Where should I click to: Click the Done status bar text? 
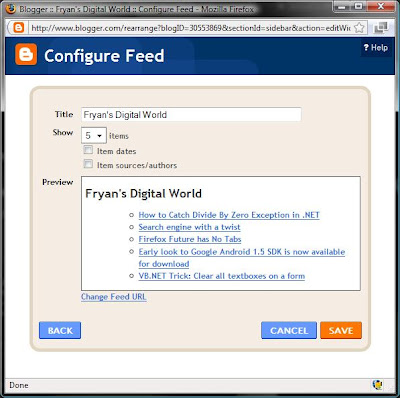pyautogui.click(x=19, y=385)
